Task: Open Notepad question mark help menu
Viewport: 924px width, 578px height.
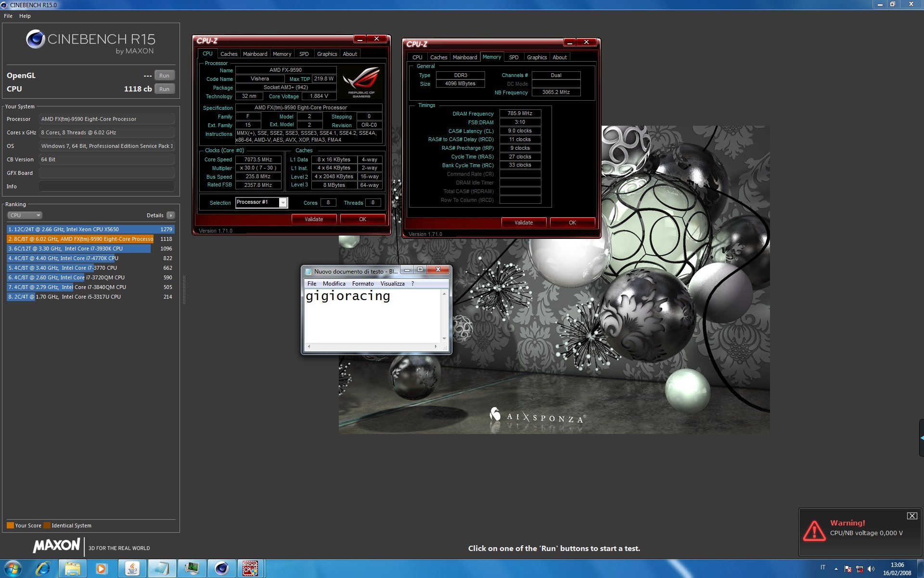Action: point(412,284)
